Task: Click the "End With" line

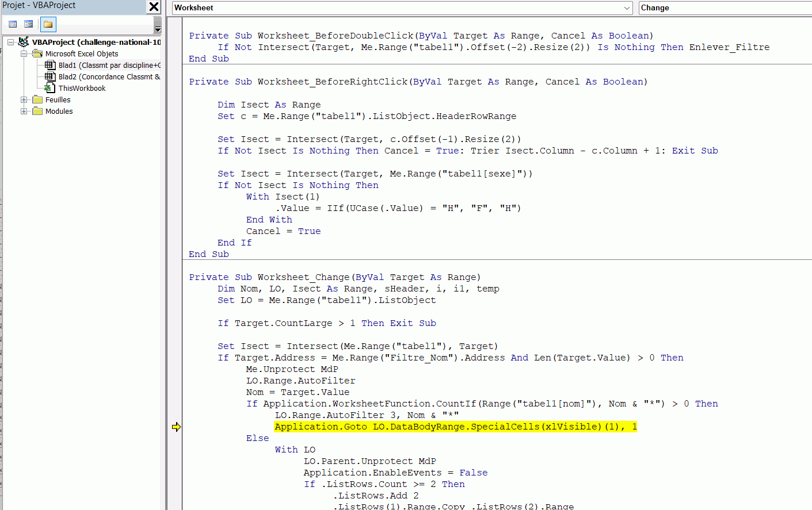Action: pos(269,220)
